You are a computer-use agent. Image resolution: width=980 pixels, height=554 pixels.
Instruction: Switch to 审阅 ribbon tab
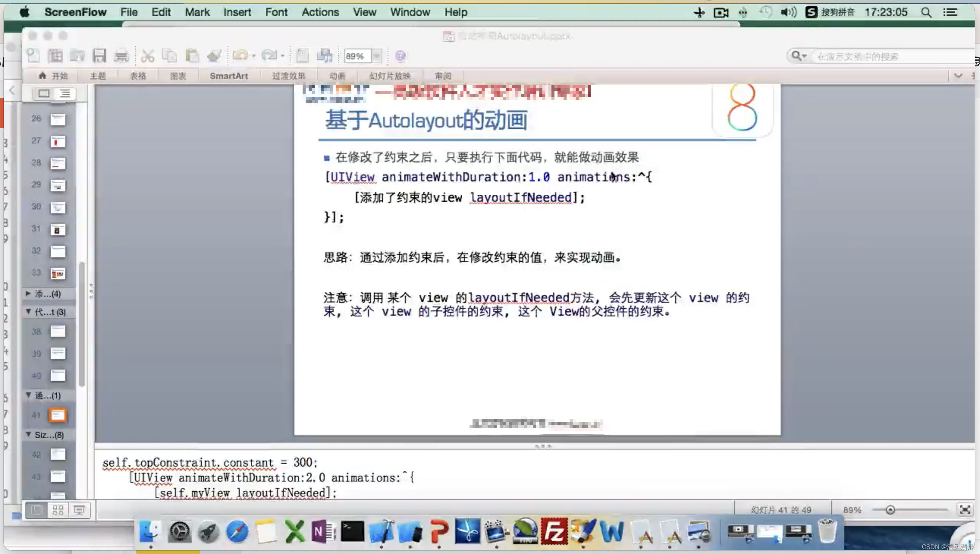coord(443,76)
